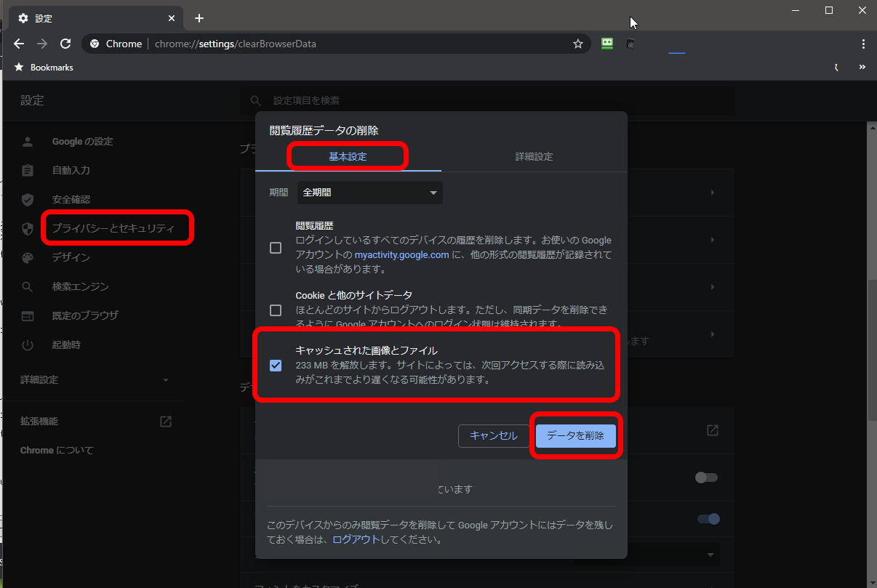Viewport: 877px width, 588px height.
Task: Click the green extension icon in toolbar
Action: 607,44
